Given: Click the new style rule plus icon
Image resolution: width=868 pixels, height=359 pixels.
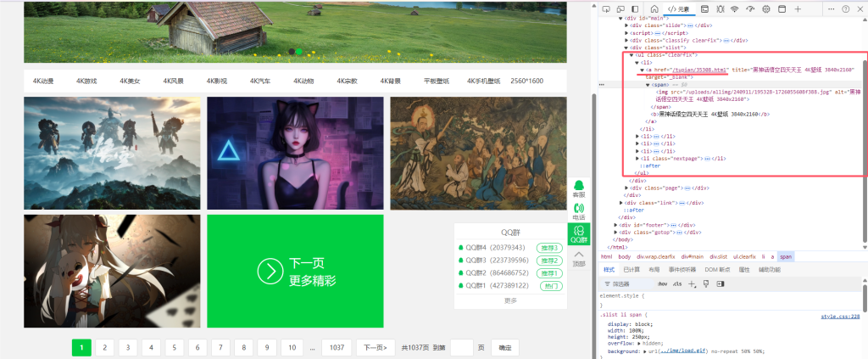Looking at the screenshot, I should point(691,283).
